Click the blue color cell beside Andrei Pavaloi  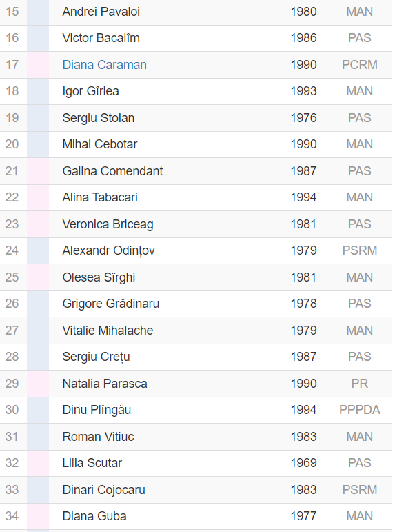click(x=38, y=12)
